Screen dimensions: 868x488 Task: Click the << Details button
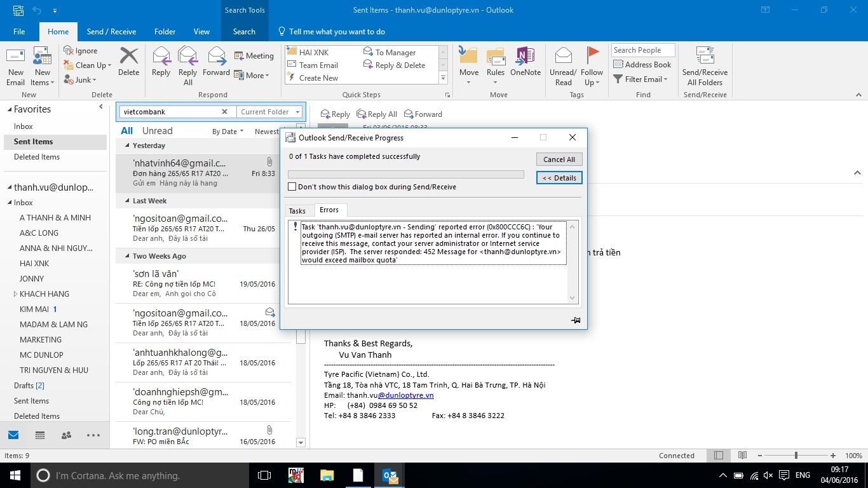(559, 178)
